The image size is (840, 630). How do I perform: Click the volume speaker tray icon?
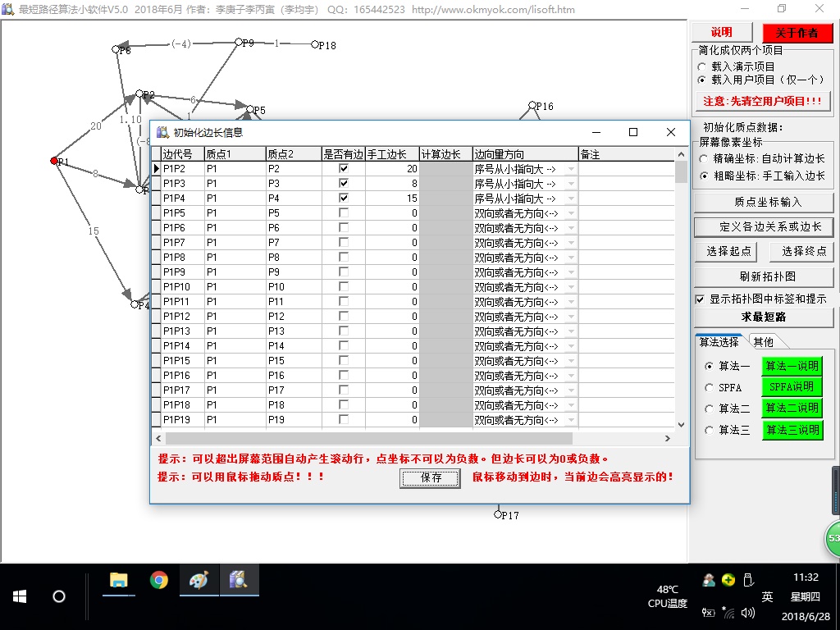pyautogui.click(x=748, y=612)
